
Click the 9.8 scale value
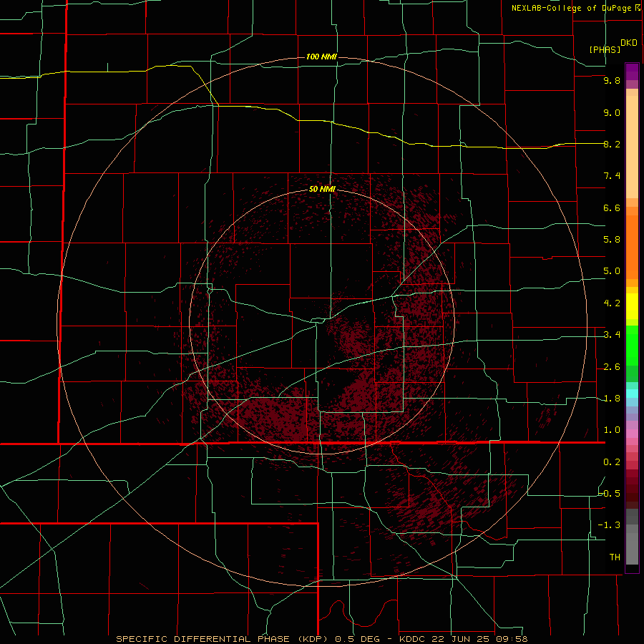point(612,80)
